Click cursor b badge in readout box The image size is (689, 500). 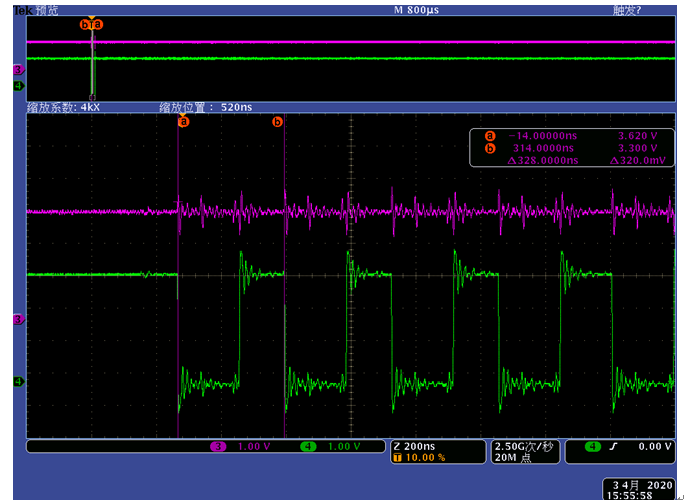coord(490,149)
